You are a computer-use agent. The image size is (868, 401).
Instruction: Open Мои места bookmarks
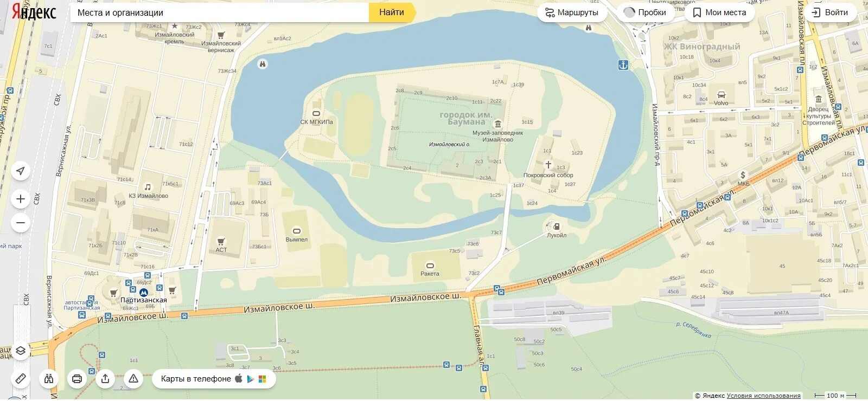pyautogui.click(x=719, y=12)
